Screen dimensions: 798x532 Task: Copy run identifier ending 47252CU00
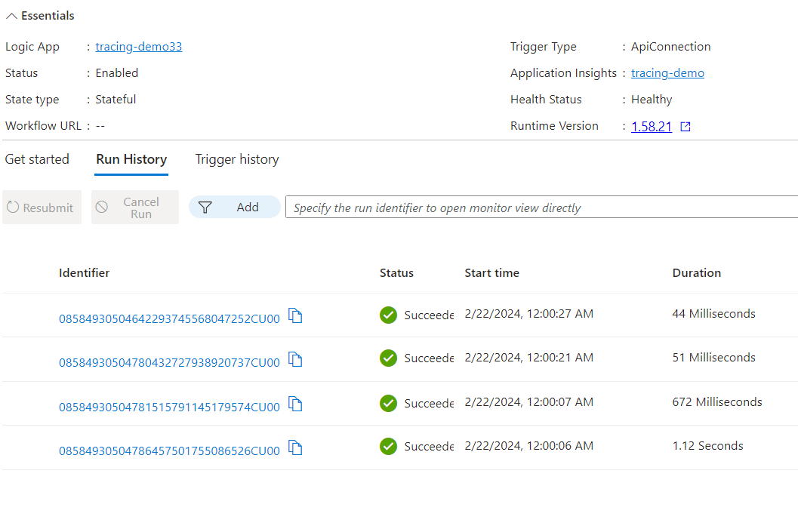295,316
